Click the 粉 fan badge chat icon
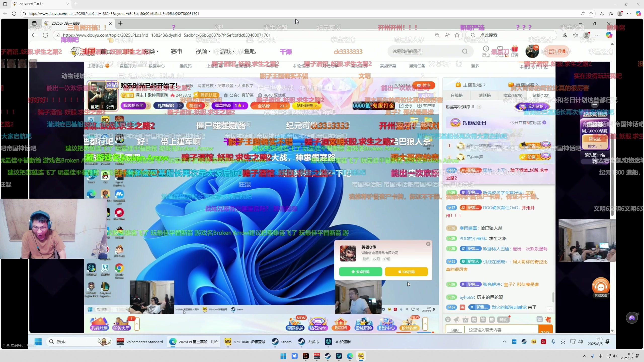Screen dimensions: 644x362 [x=474, y=319]
